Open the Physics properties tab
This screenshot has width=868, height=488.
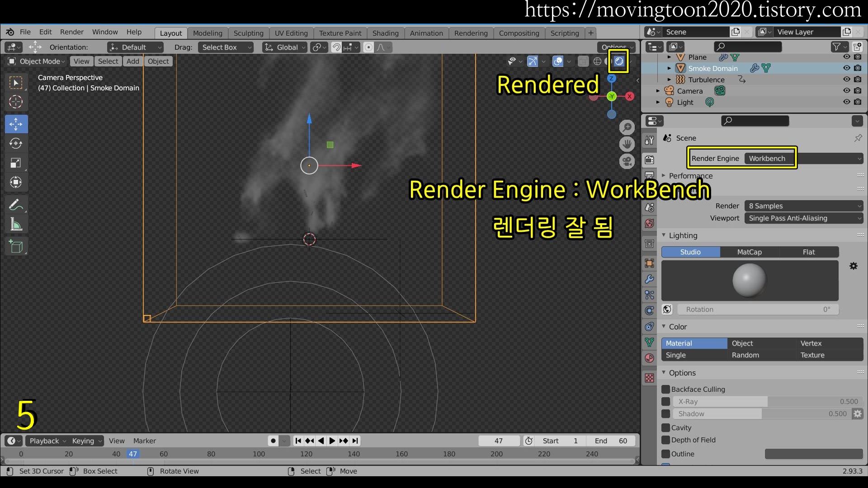pos(650,310)
